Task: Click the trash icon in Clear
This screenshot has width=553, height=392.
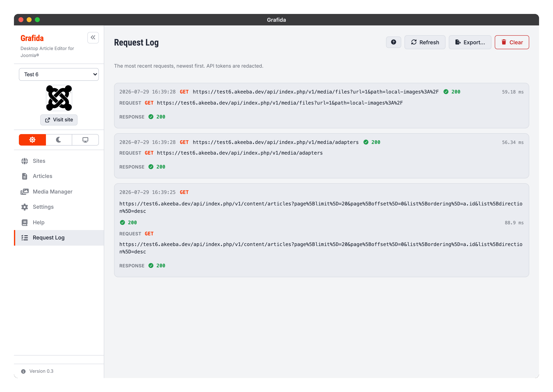Action: coord(504,42)
